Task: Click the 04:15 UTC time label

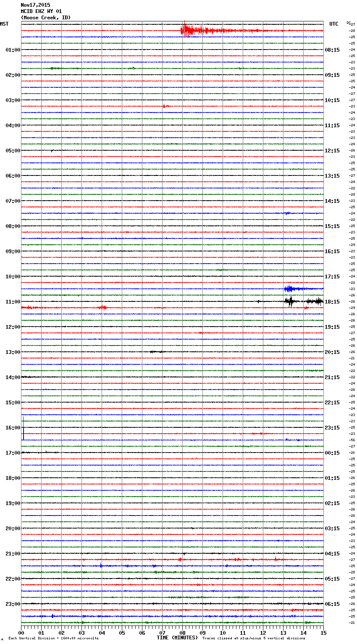Action: click(x=332, y=554)
